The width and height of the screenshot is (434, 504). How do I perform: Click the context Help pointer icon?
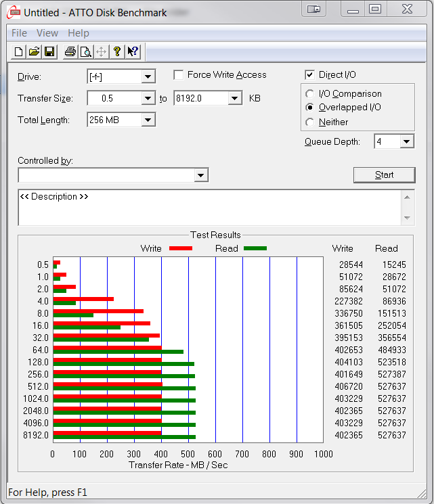coord(133,51)
